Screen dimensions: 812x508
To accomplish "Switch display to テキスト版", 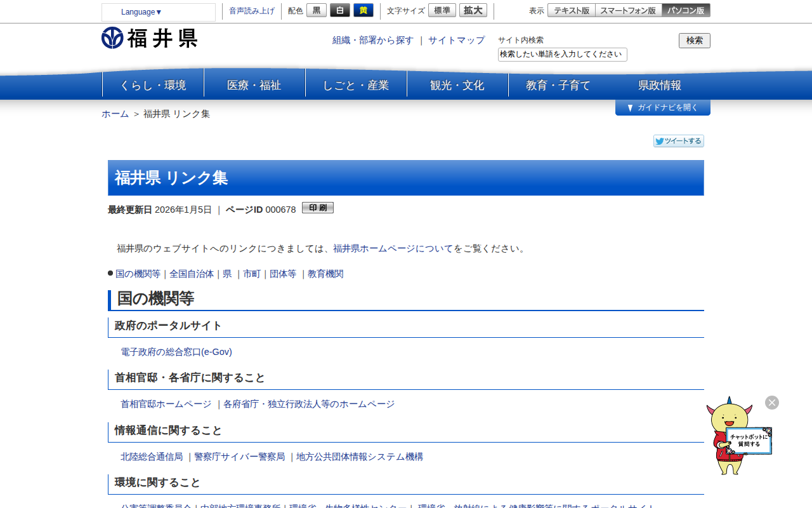I will click(x=572, y=10).
